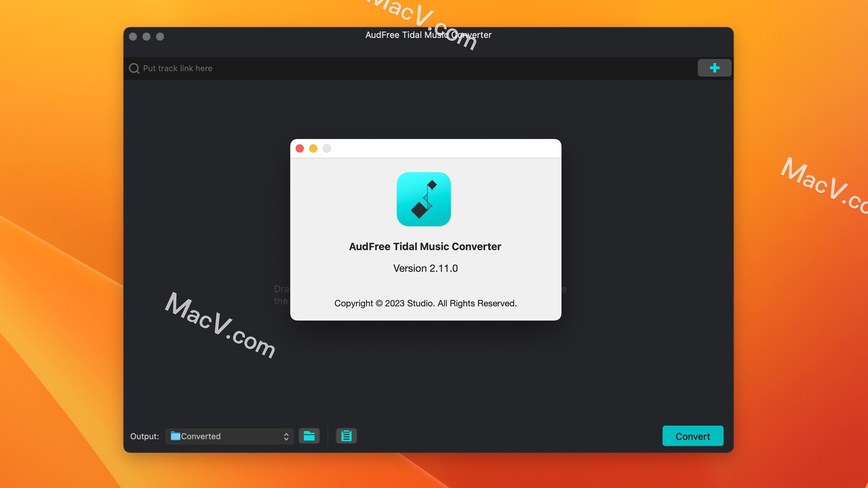Click the Converted output path dropdown
This screenshot has width=868, height=488.
[230, 436]
